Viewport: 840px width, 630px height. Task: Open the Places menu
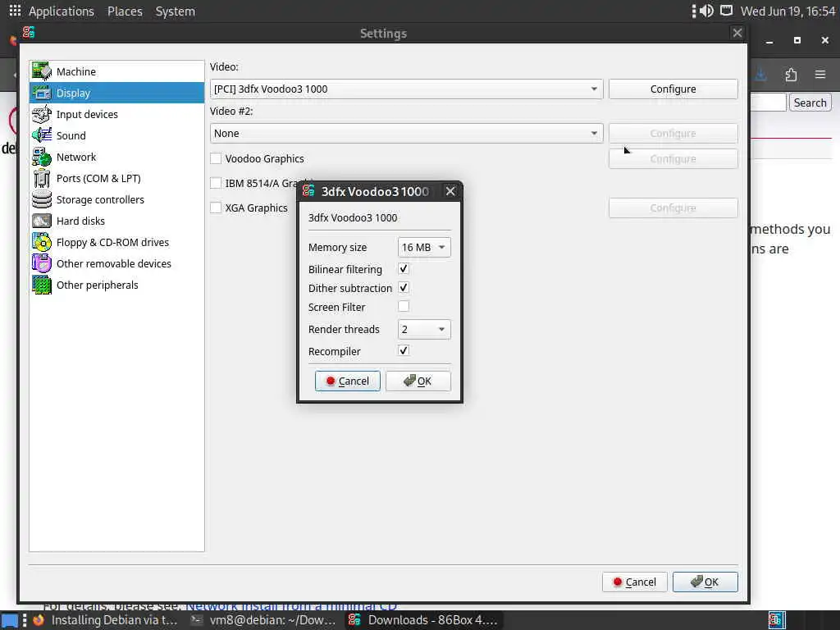125,11
